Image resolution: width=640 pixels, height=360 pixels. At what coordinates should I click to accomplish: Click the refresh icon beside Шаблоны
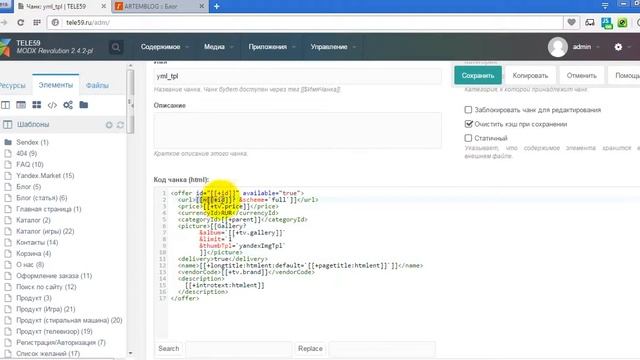coord(120,125)
